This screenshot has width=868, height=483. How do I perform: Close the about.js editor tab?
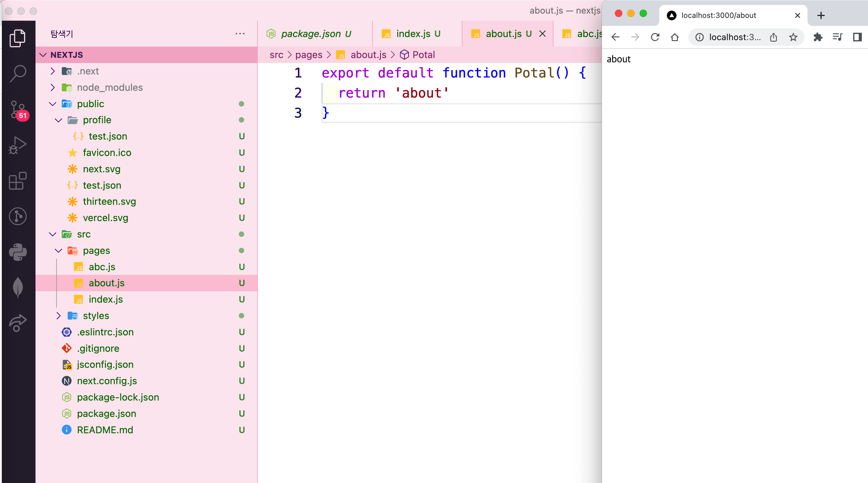click(x=542, y=34)
